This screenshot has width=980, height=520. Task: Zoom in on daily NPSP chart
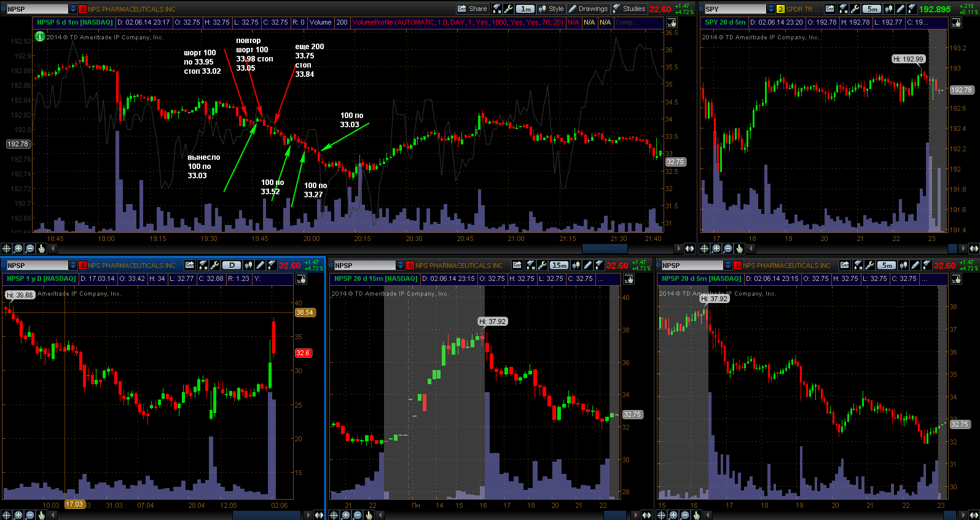18,515
